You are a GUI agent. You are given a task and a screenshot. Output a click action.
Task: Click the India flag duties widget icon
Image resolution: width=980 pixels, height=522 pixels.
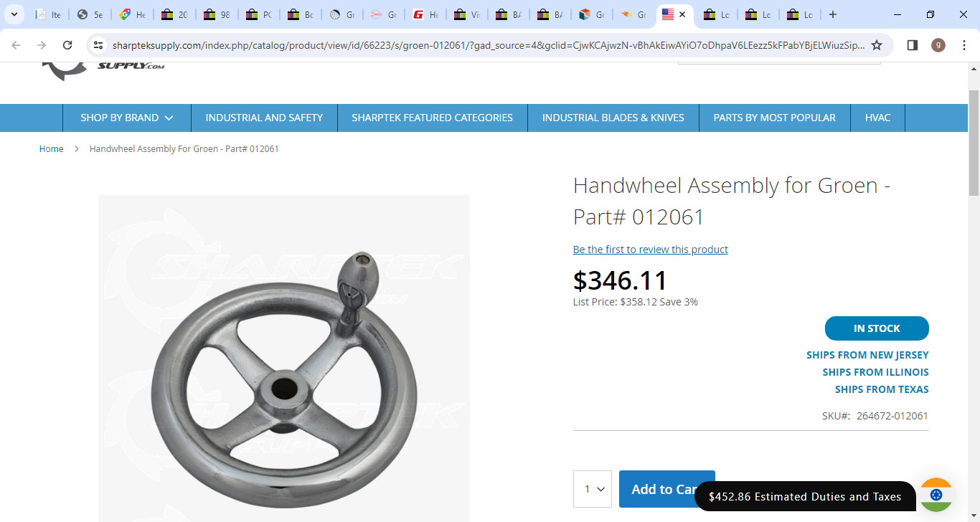point(936,495)
